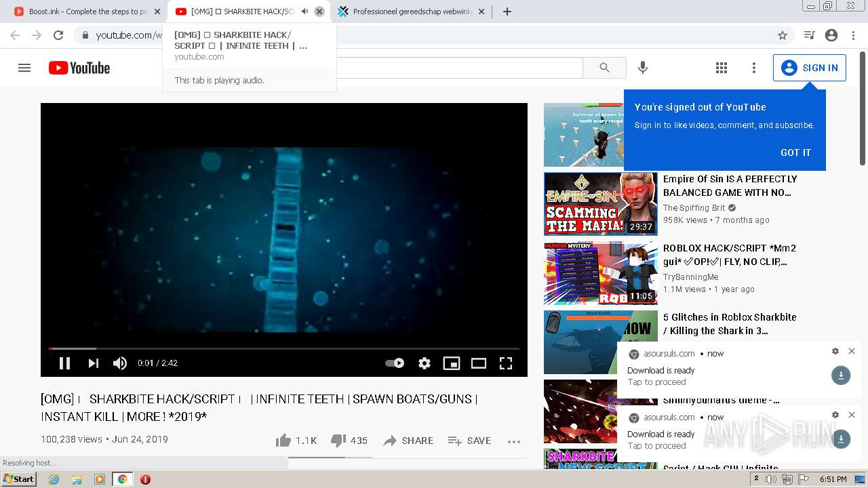Open settings of second asoursuls.com notification
Screen dimensions: 868x488
tap(835, 415)
